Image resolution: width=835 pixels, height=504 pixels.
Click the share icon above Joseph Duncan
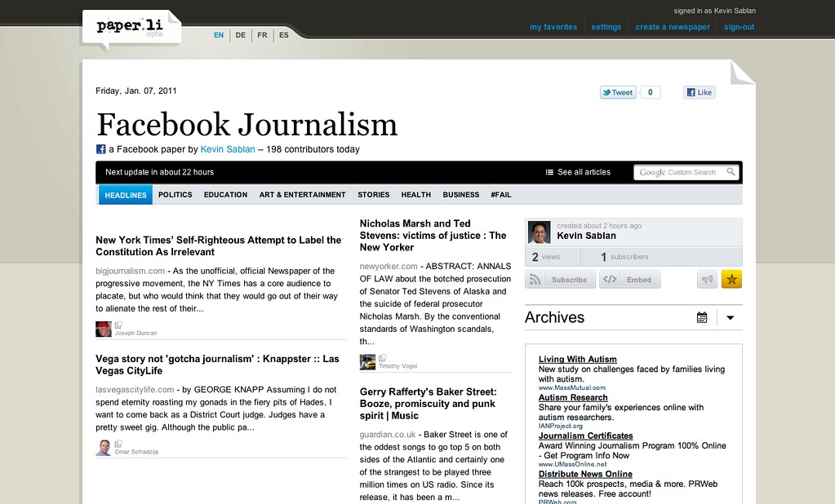[x=118, y=325]
